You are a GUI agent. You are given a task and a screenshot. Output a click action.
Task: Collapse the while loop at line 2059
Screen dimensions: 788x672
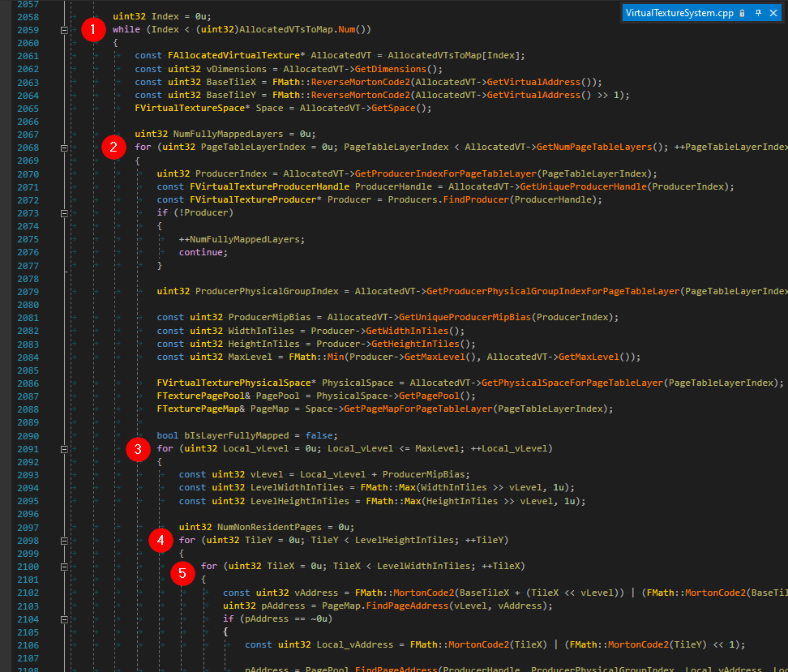coord(64,30)
